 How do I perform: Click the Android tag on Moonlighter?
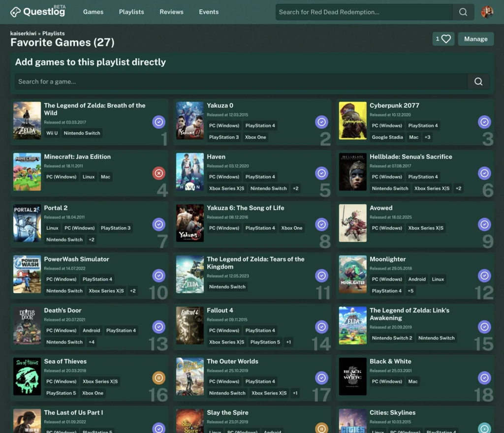coord(417,279)
